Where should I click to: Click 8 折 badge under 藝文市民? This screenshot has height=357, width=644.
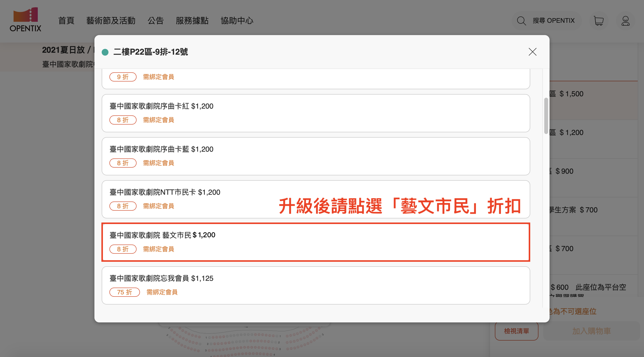(x=123, y=249)
